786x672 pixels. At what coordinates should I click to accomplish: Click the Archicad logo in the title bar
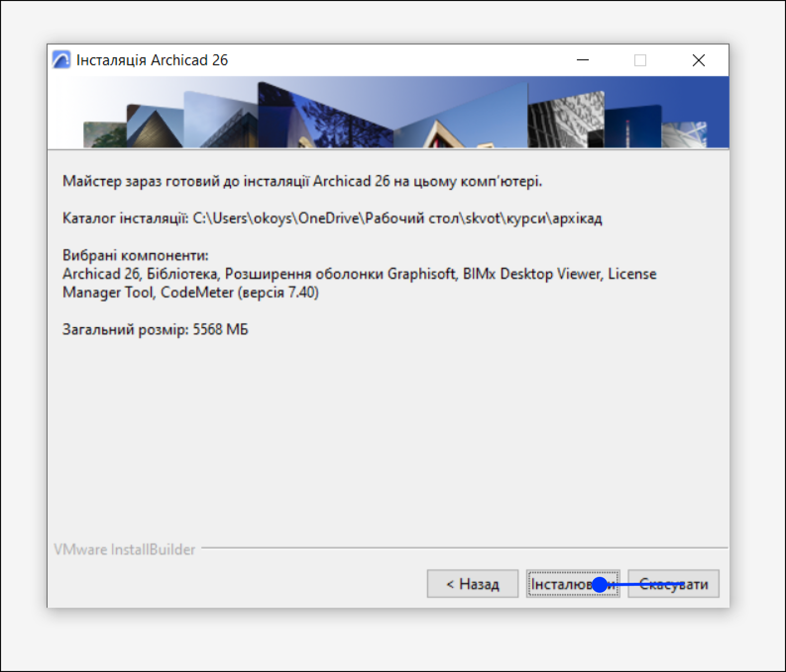[x=61, y=60]
